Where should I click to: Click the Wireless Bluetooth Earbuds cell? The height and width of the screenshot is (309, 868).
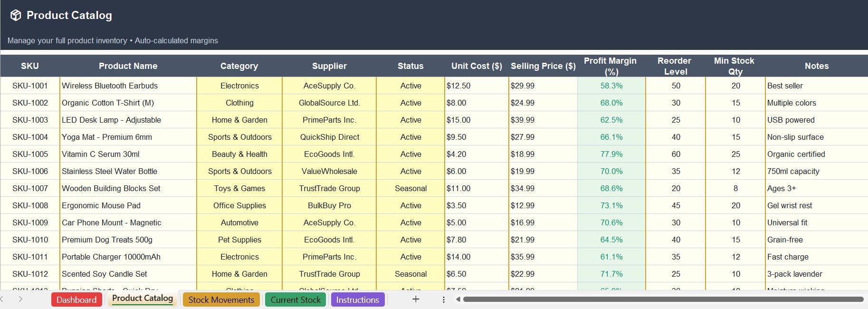click(128, 86)
